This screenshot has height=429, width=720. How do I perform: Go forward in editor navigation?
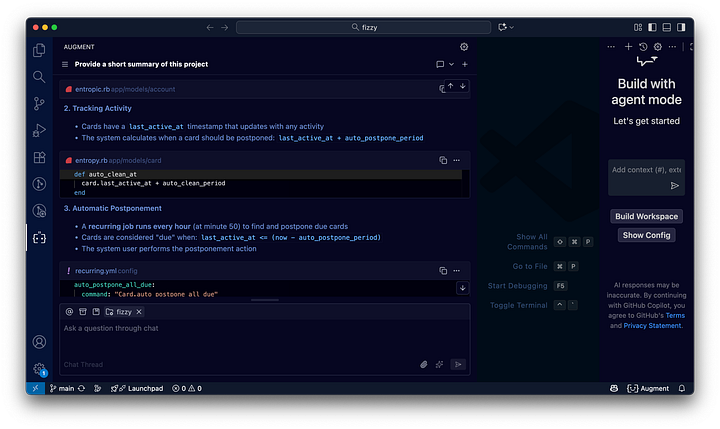pos(225,28)
